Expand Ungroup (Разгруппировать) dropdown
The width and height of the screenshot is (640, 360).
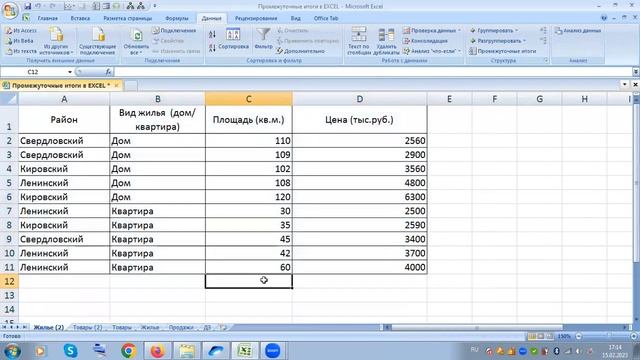[524, 41]
